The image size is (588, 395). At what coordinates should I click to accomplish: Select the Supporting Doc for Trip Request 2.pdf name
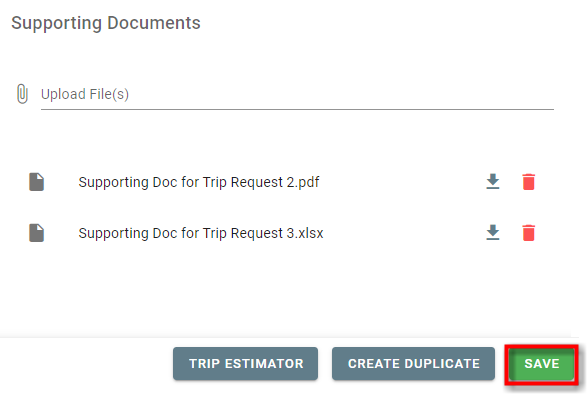tap(199, 182)
